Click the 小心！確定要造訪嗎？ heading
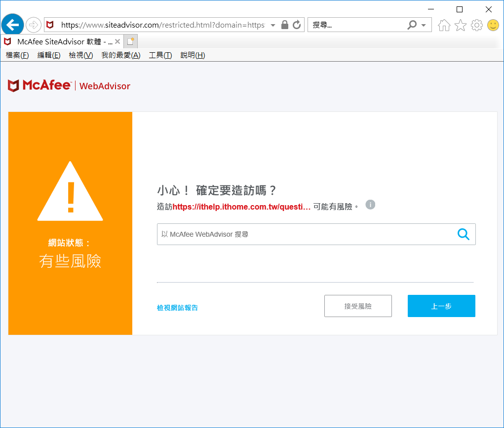 tap(217, 190)
